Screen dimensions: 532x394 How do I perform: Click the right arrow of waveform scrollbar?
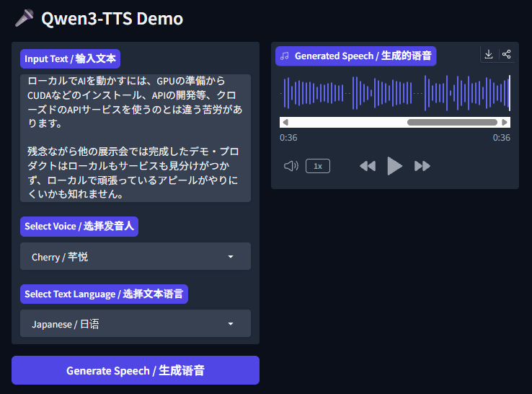(x=505, y=122)
